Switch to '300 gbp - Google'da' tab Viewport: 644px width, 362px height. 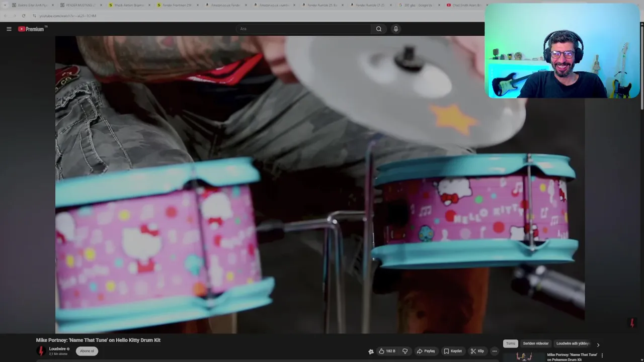418,5
